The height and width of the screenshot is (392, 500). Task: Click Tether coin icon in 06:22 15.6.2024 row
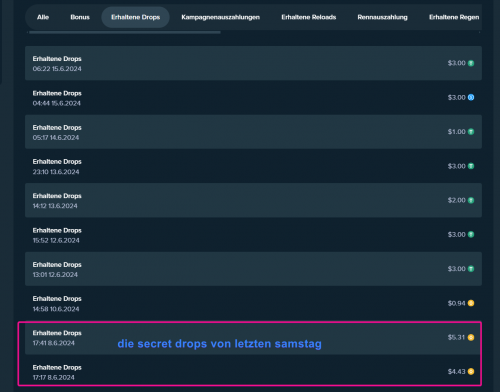tap(471, 63)
